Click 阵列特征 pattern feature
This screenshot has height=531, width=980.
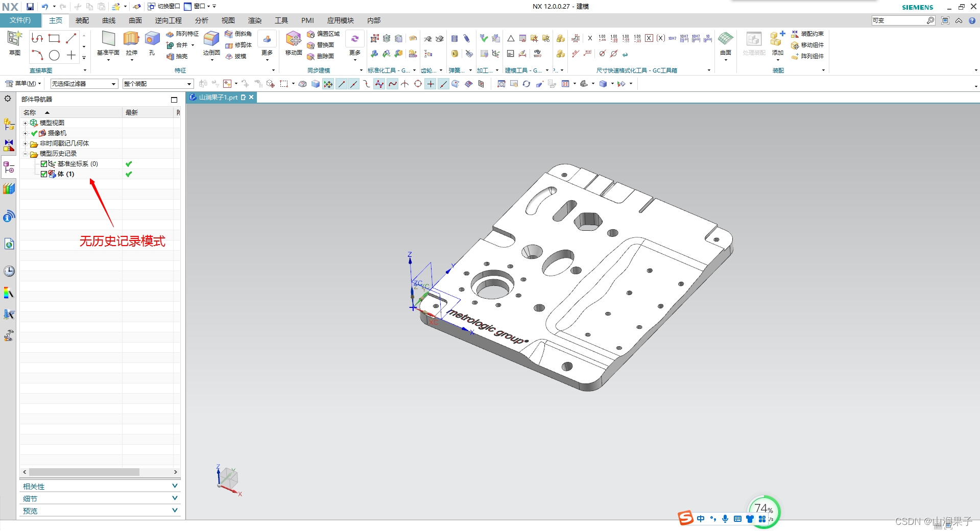point(182,34)
